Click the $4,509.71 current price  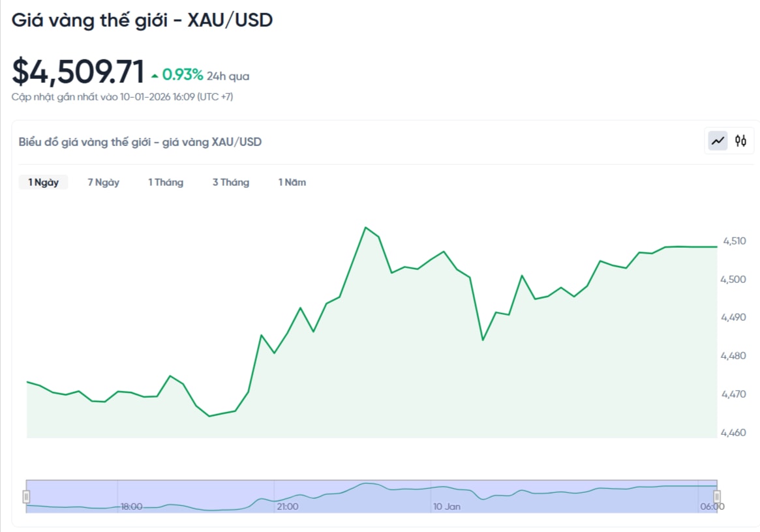(x=78, y=72)
